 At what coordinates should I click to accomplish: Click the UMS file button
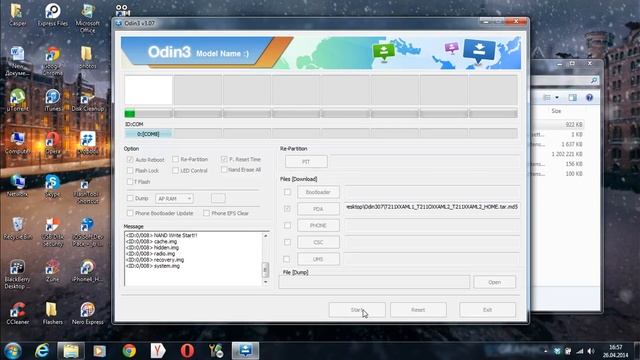[x=318, y=259]
